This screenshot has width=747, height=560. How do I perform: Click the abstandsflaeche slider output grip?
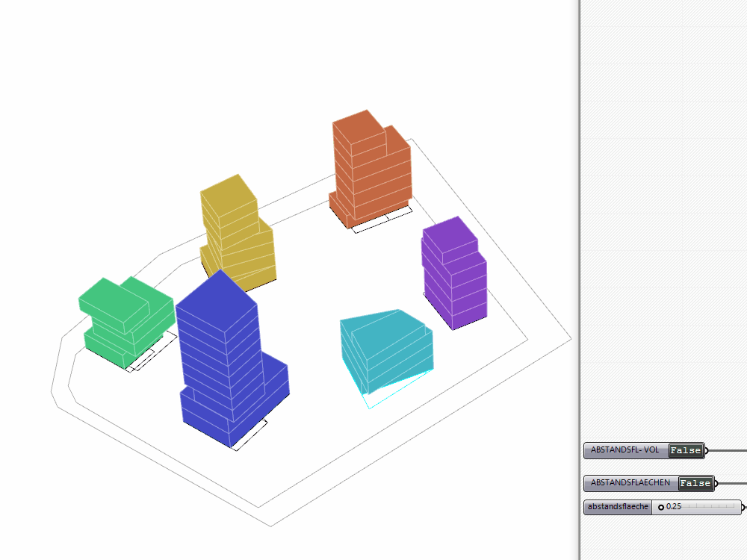(743, 508)
